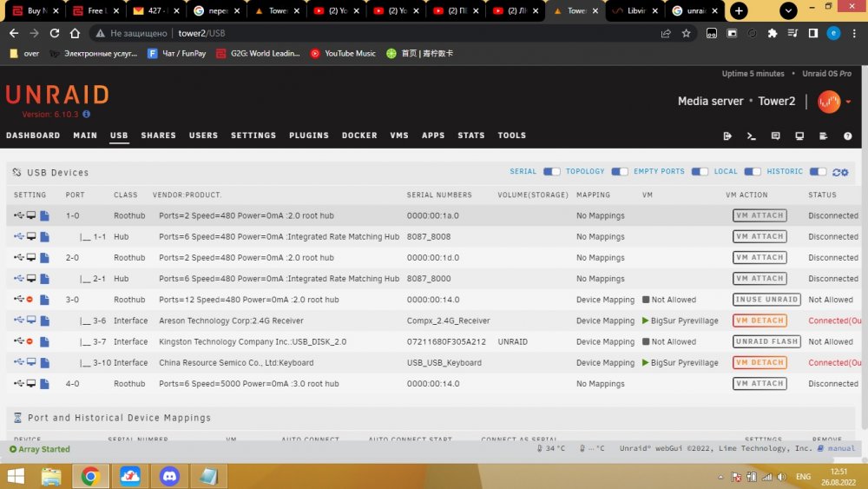Open the Chrome tab search dropdown
The image size is (868, 489).
788,10
